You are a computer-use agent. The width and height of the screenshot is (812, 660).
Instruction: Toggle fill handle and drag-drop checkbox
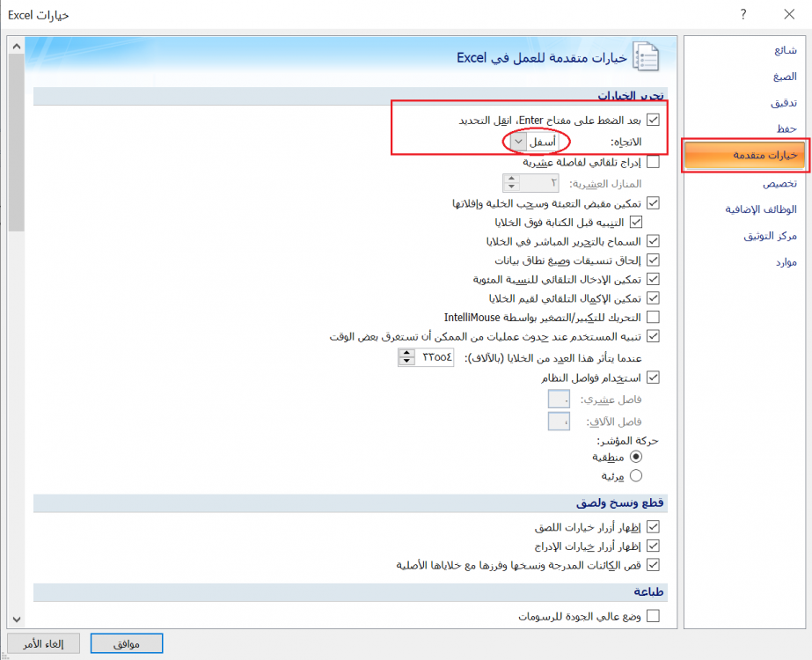653,203
